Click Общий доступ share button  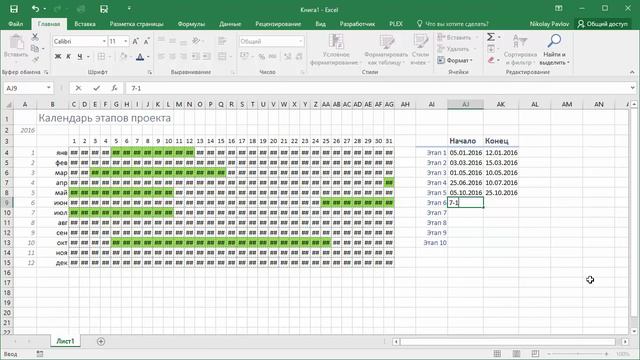coord(602,24)
